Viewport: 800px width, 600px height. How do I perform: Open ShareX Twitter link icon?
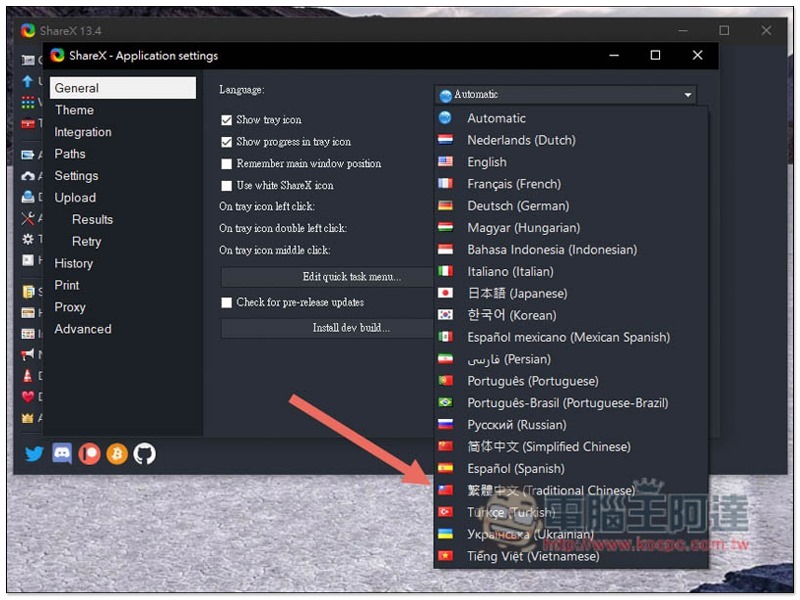click(34, 454)
